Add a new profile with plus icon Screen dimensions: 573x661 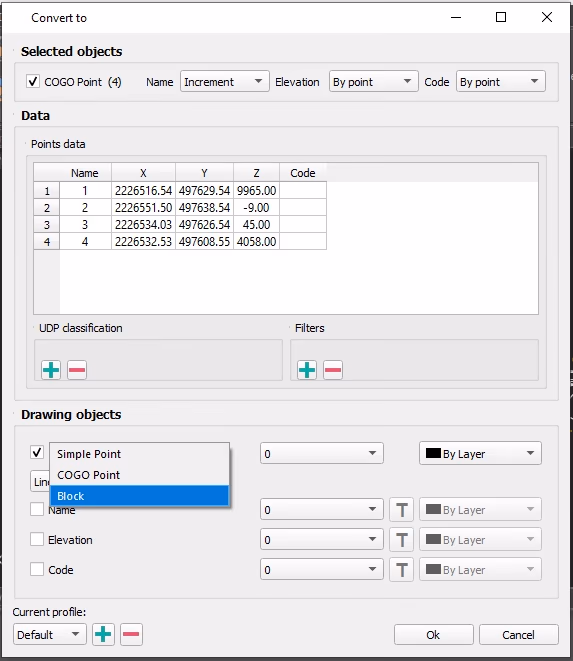tap(103, 634)
